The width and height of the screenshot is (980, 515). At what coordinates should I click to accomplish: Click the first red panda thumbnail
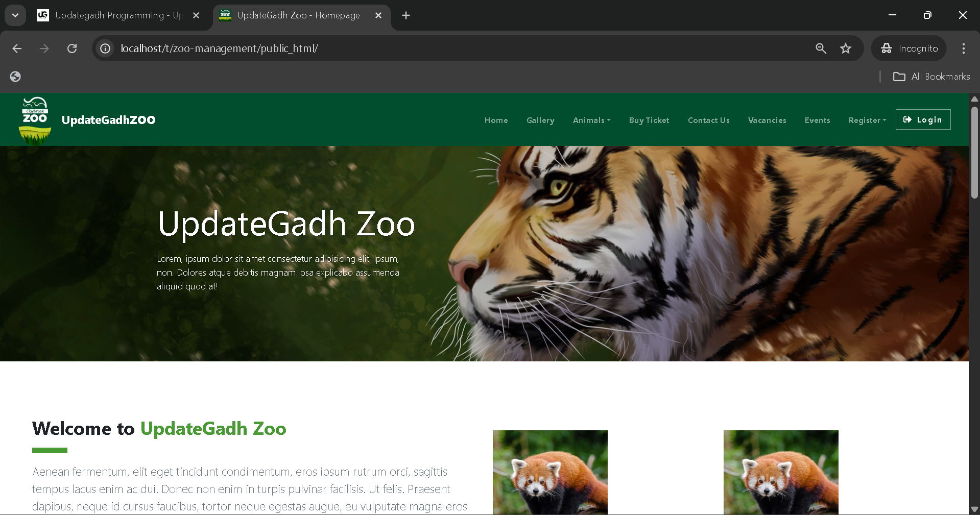(x=550, y=472)
